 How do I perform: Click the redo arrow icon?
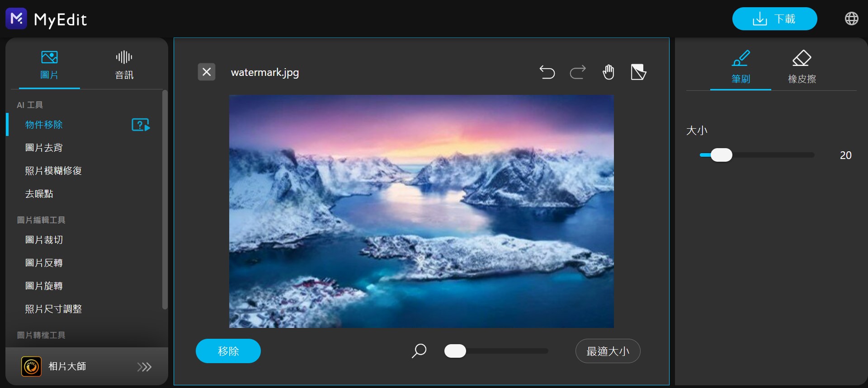tap(578, 72)
